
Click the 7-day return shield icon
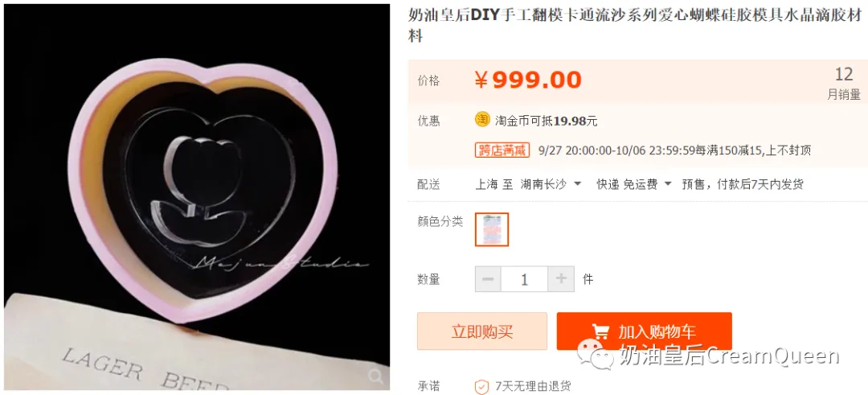(x=482, y=386)
